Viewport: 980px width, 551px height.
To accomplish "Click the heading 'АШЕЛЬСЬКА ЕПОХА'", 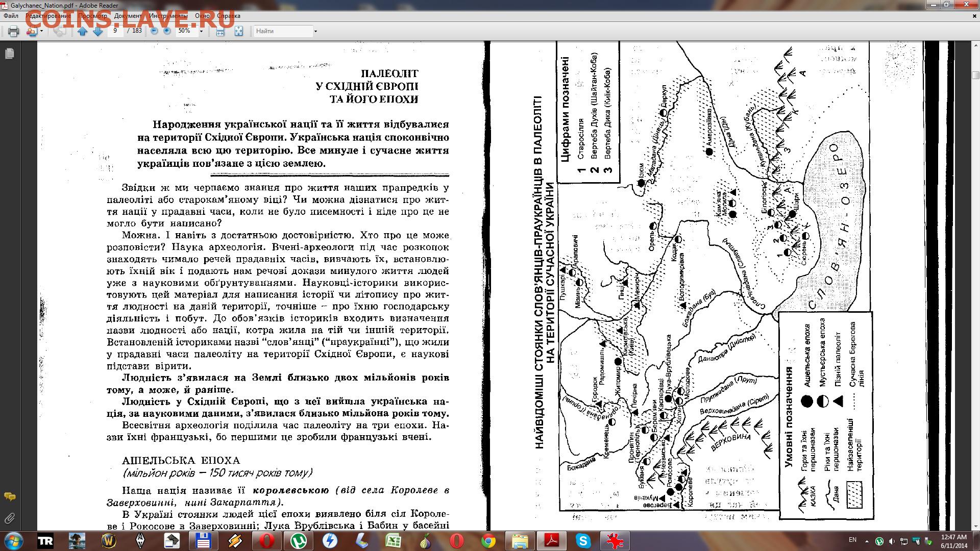I will [181, 460].
